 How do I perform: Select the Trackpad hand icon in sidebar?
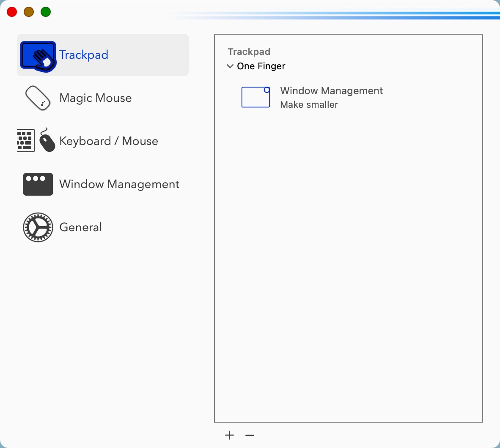tap(38, 56)
